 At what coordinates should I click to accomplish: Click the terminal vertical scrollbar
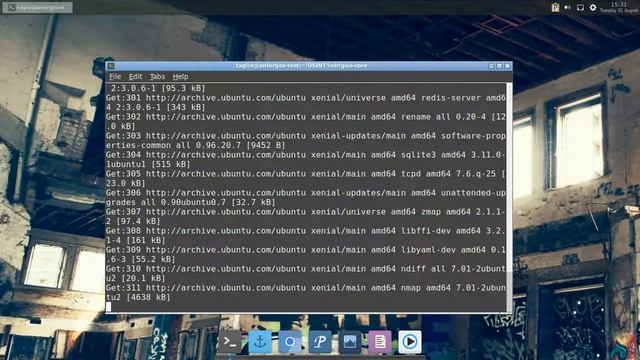(x=509, y=198)
